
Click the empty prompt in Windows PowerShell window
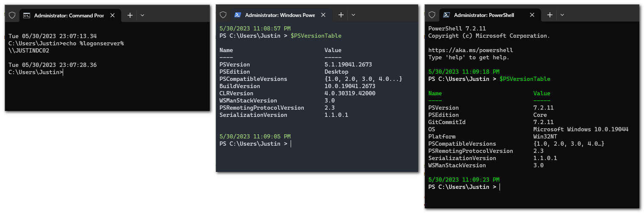click(255, 144)
